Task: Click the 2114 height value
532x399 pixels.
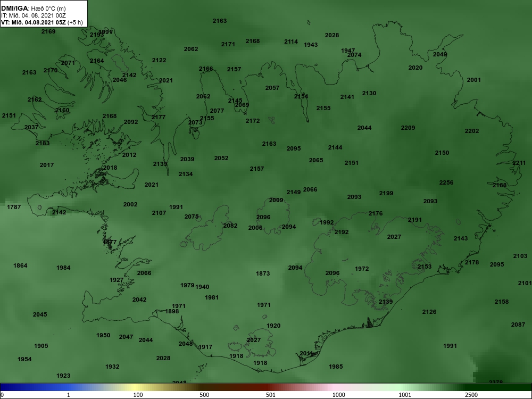Action: (x=291, y=41)
